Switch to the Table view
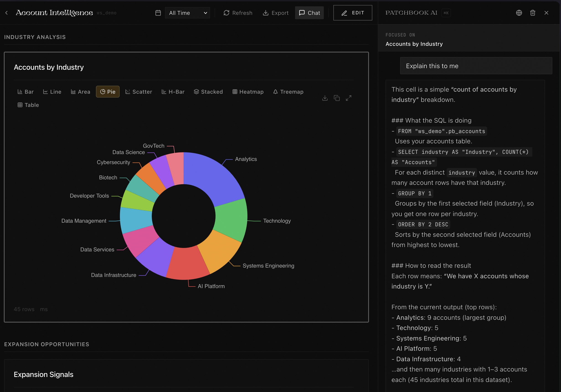The height and width of the screenshot is (392, 561). [x=28, y=105]
